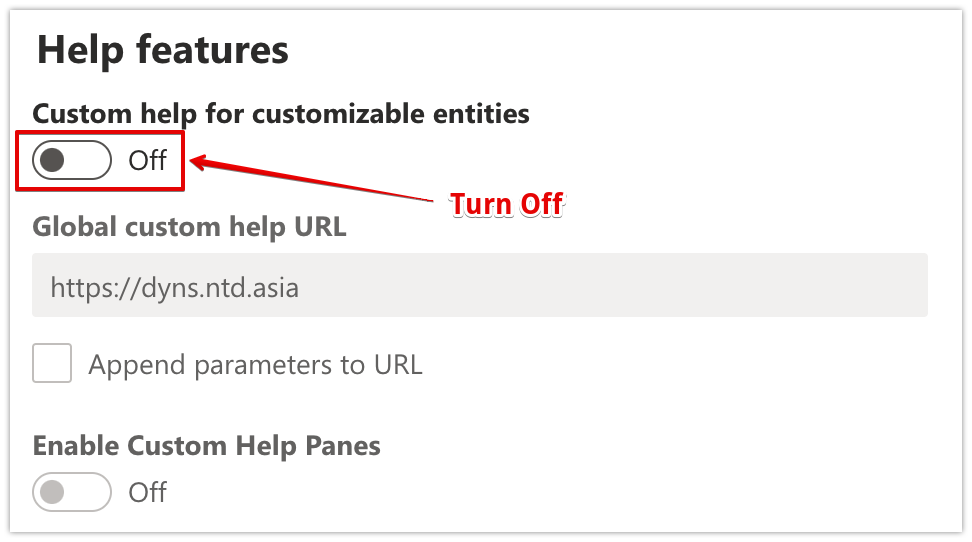This screenshot has height=542, width=972.
Task: Click the empty right end of the URL field
Action: pos(850,289)
